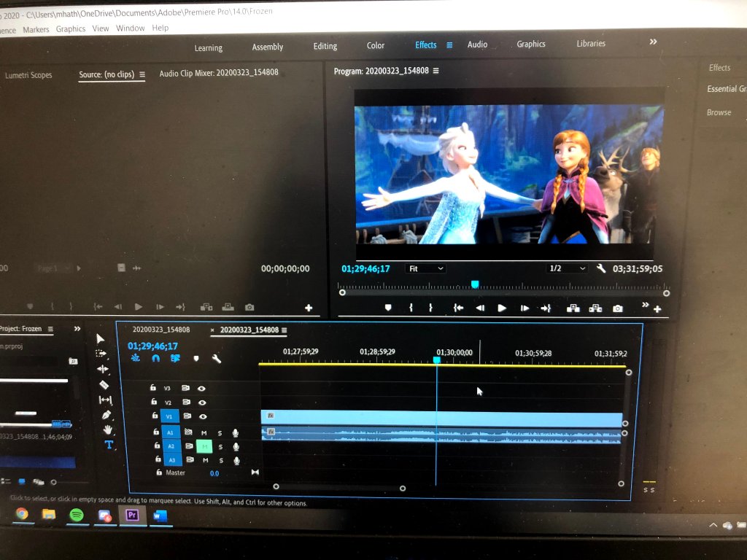Image resolution: width=747 pixels, height=560 pixels.
Task: Solo audio track A1
Action: click(x=220, y=433)
